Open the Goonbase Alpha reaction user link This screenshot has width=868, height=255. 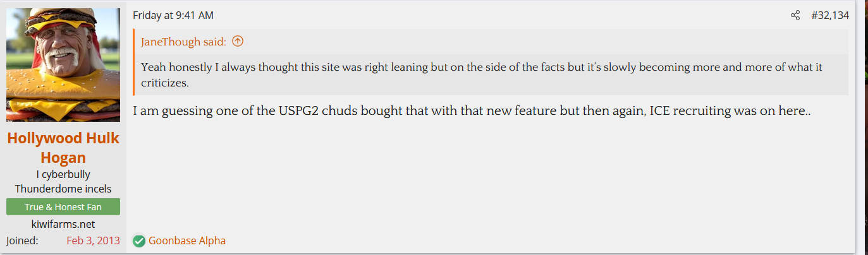[186, 240]
